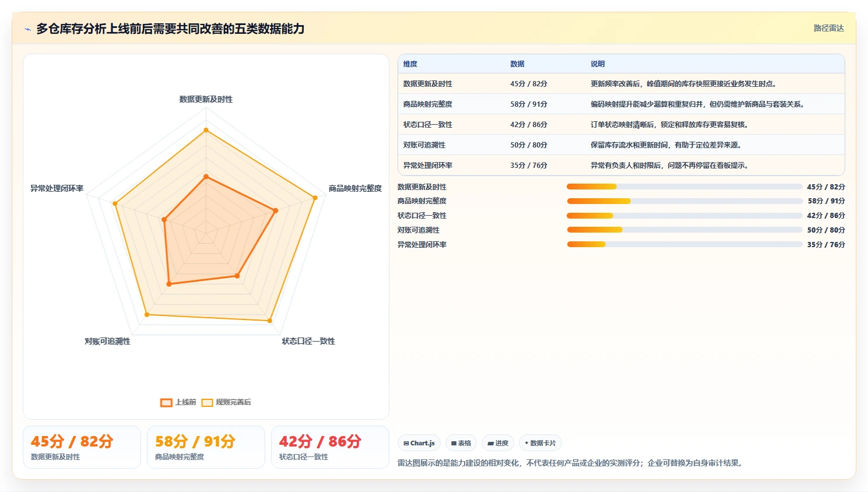Image resolution: width=868 pixels, height=492 pixels.
Task: Click the description starting 更新频率改善后
Action: tap(684, 84)
